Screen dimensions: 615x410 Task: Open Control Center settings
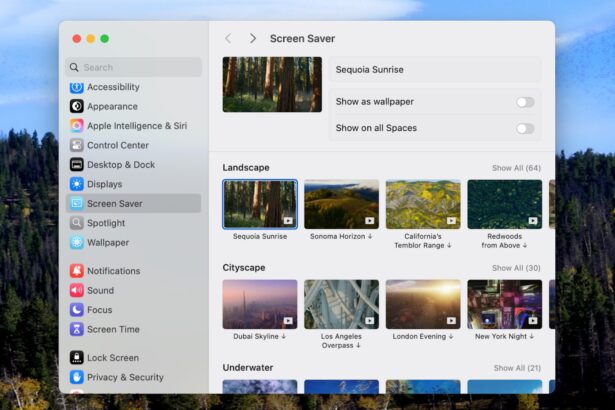[134, 145]
